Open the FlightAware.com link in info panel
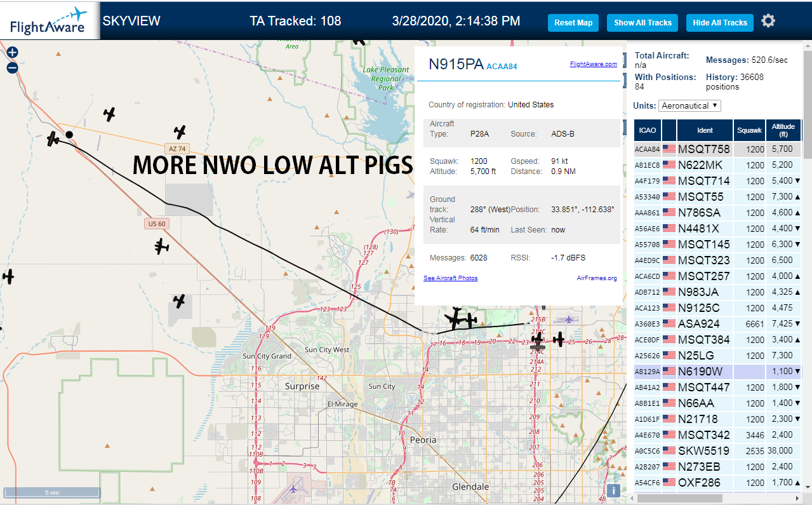The width and height of the screenshot is (812, 505). click(593, 64)
